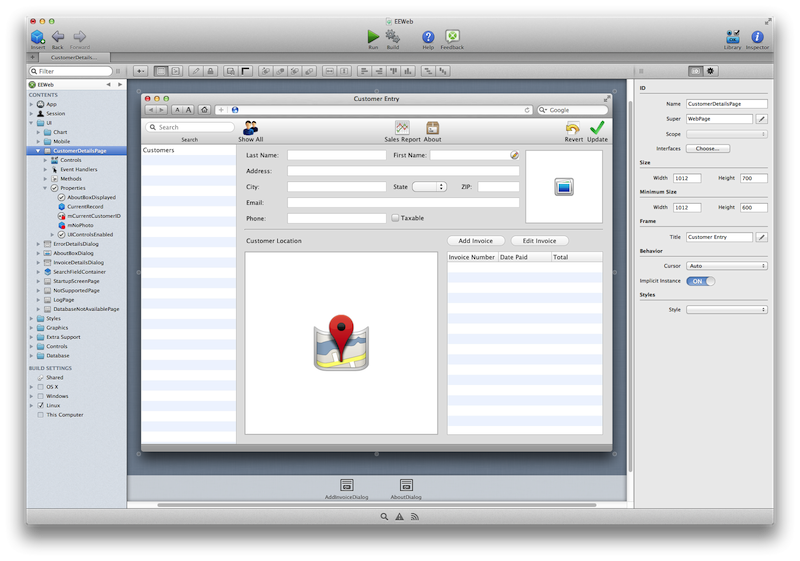Go Back with the toolbar arrow
This screenshot has height=561, width=800.
click(x=58, y=36)
